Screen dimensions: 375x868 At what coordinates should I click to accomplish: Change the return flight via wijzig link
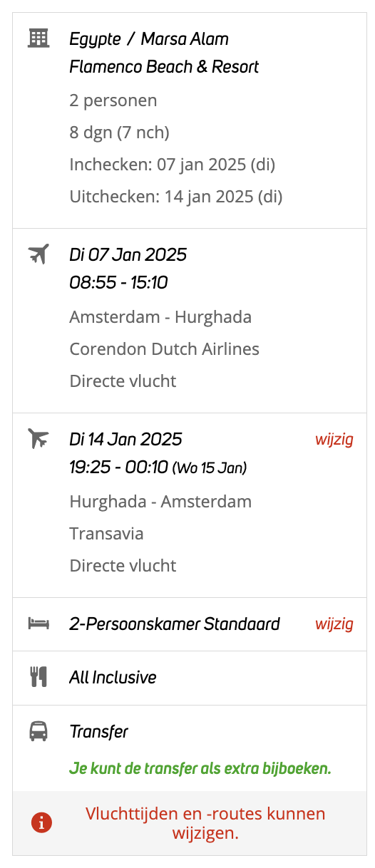[x=334, y=439]
